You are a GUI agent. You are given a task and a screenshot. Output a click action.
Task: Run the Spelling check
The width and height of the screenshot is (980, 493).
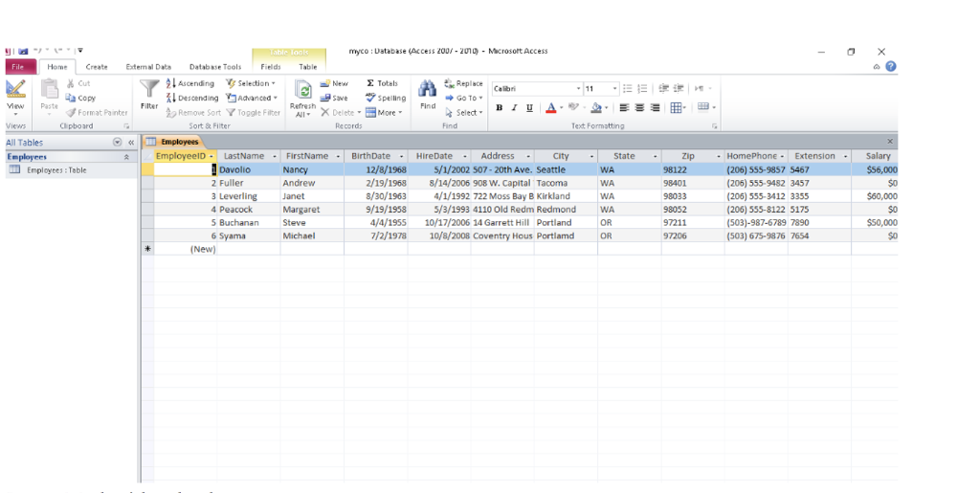(386, 98)
